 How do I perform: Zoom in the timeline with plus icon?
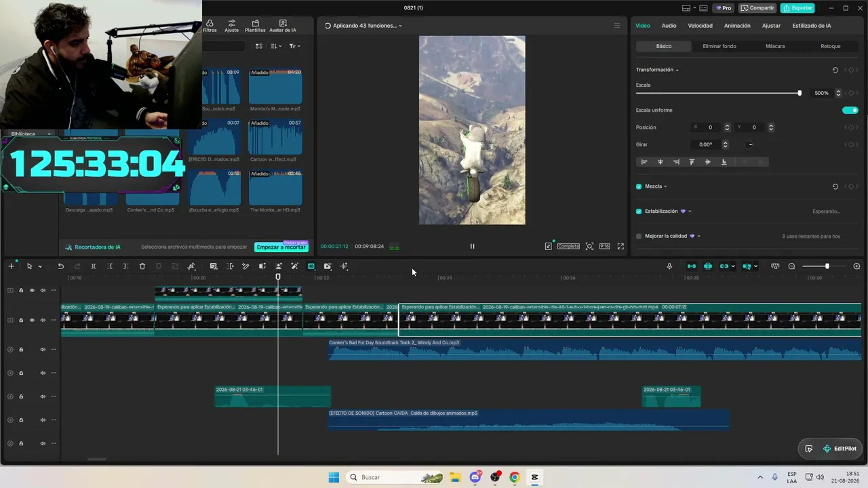tap(856, 266)
